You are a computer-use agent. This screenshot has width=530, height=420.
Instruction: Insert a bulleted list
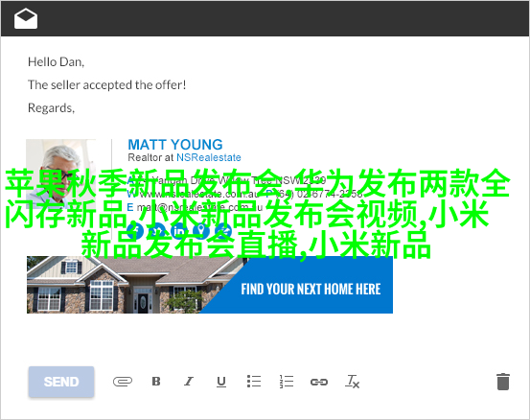(x=254, y=381)
